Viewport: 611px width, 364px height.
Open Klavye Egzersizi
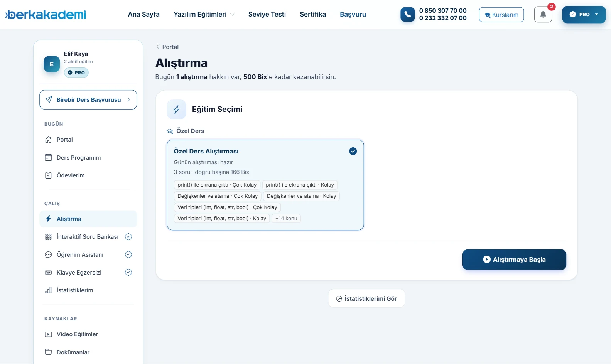pyautogui.click(x=88, y=272)
